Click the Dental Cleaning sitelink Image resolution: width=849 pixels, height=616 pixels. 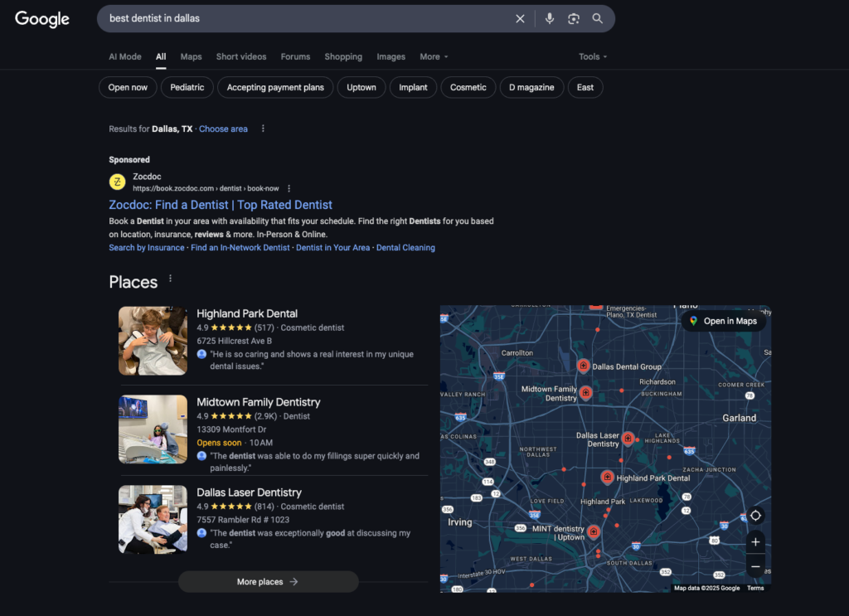coord(405,247)
